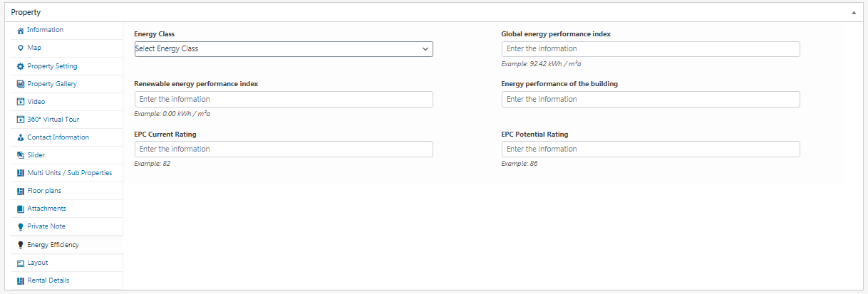Click the Attachments book icon
The image size is (868, 294).
[21, 209]
